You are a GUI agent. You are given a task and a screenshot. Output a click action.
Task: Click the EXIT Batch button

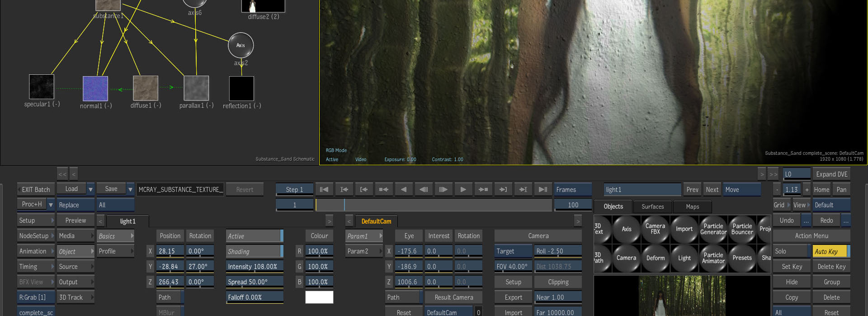pos(36,189)
